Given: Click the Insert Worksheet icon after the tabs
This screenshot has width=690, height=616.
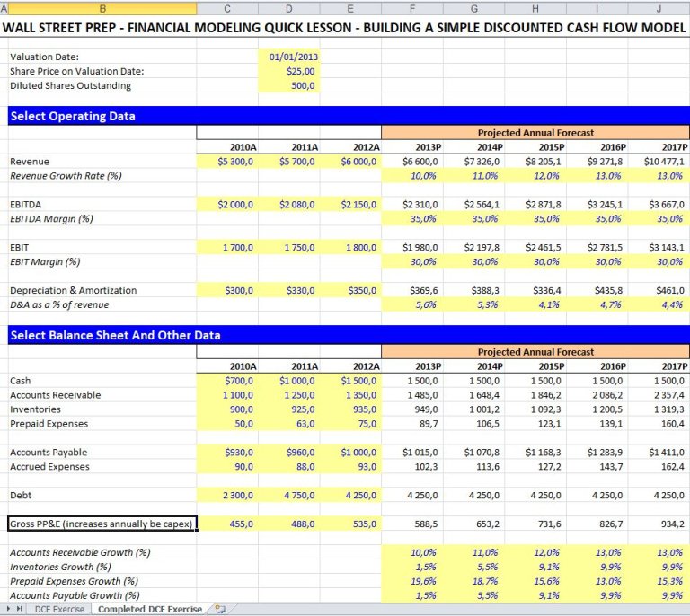Looking at the screenshot, I should tap(218, 609).
